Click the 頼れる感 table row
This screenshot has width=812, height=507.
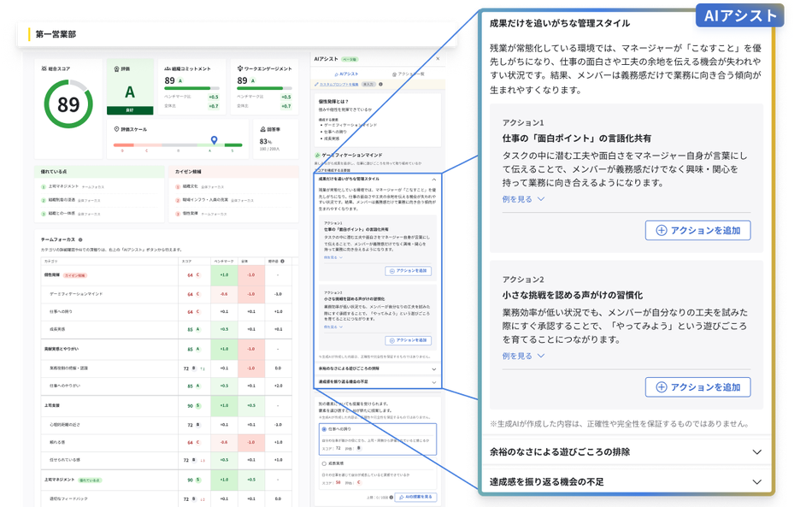click(166, 442)
